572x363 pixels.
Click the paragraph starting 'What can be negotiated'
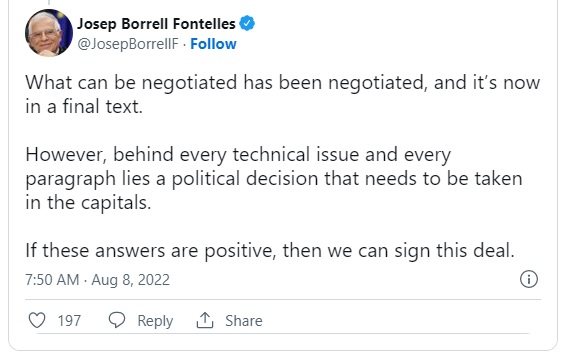point(283,94)
